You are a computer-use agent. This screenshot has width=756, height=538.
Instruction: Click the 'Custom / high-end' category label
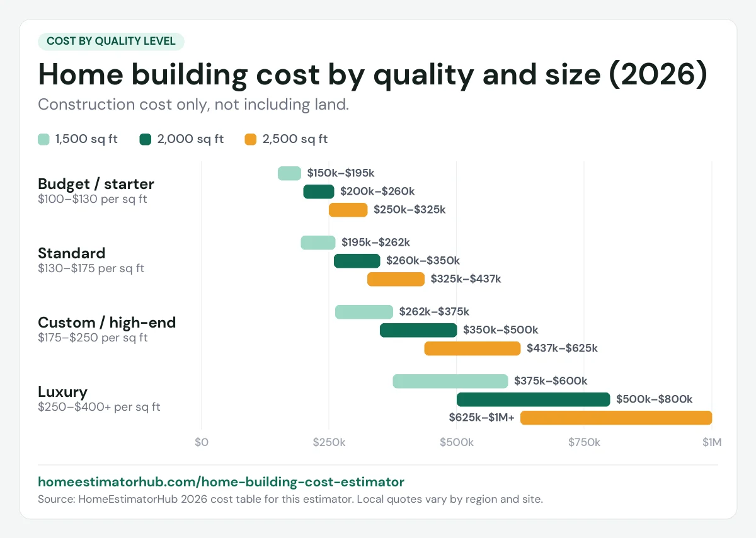point(107,323)
